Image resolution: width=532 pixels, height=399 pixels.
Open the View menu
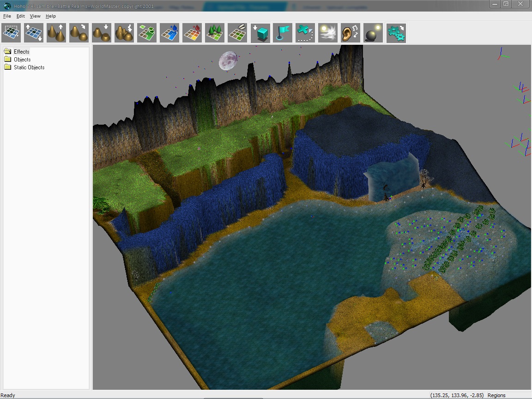pyautogui.click(x=35, y=16)
